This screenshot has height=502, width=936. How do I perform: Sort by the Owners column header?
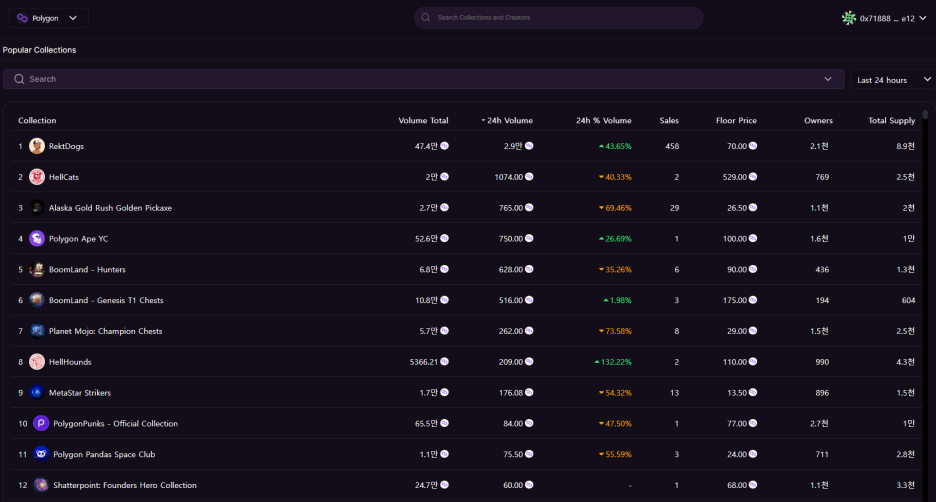pyautogui.click(x=818, y=121)
